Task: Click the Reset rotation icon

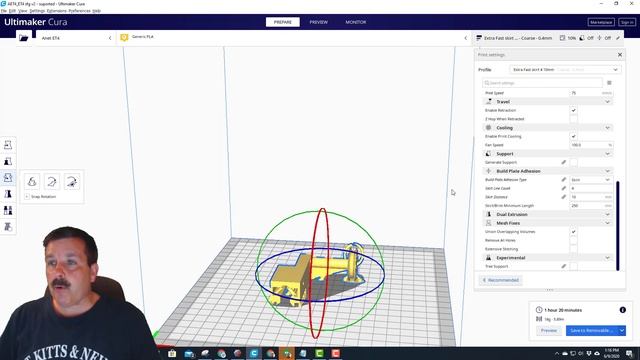Action: pos(32,182)
